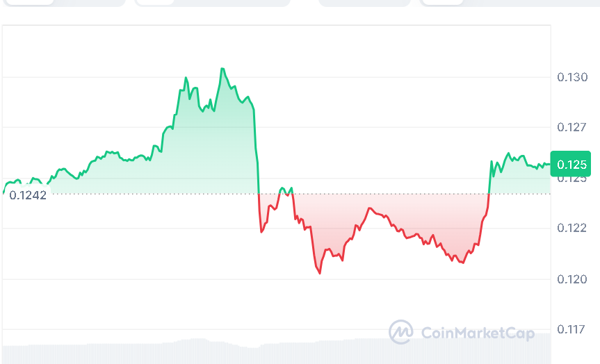Viewport: 600px width, 364px height.
Task: Click the 0.122 price axis label
Action: [x=572, y=228]
